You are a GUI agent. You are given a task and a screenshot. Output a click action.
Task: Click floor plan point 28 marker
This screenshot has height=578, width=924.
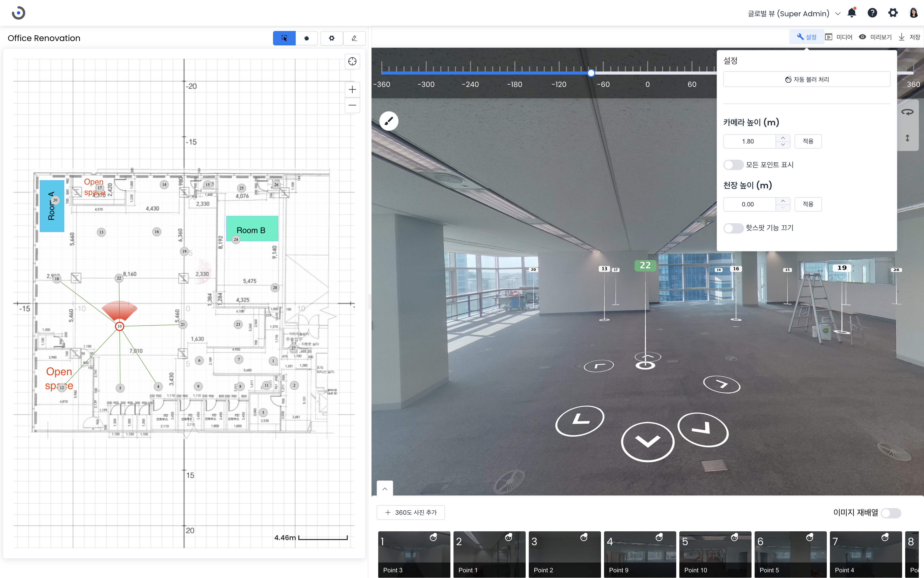275,288
